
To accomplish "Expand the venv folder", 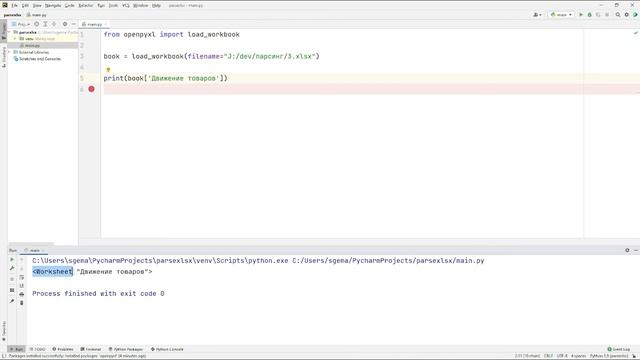I will (x=15, y=39).
